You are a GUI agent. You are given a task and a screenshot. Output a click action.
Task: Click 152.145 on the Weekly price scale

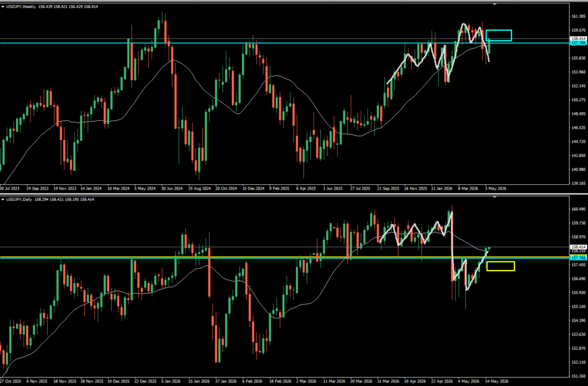pos(579,86)
